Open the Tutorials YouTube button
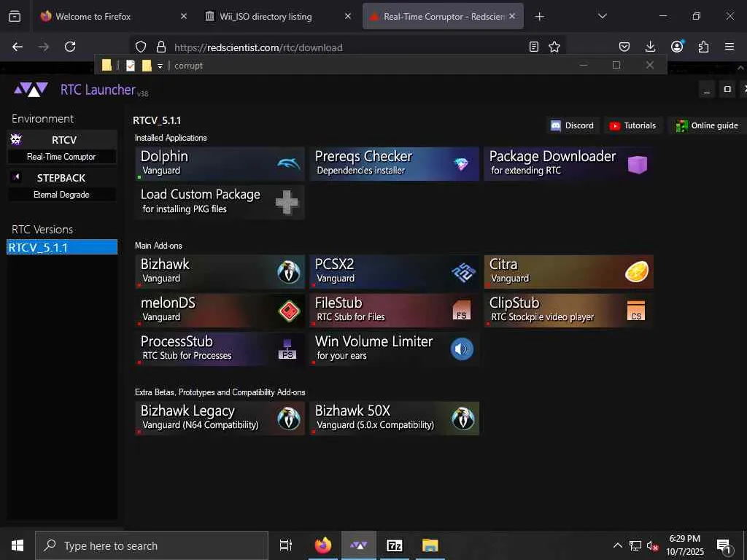 click(x=633, y=125)
